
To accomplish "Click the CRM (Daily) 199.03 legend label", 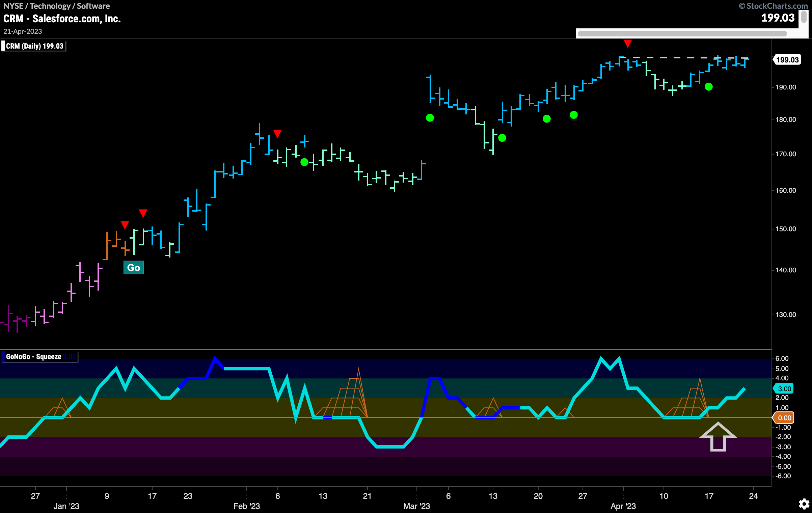I will click(x=34, y=46).
